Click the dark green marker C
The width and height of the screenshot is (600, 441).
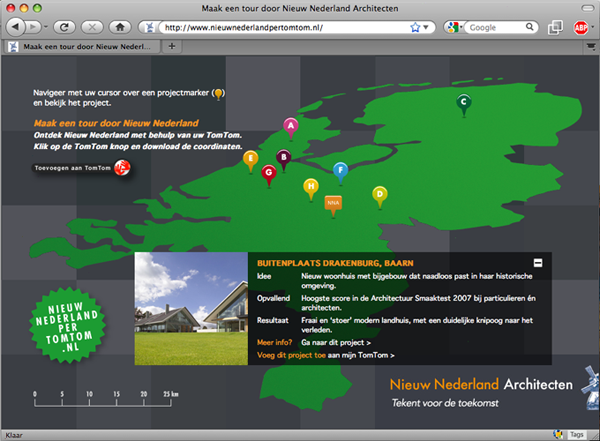pos(463,102)
